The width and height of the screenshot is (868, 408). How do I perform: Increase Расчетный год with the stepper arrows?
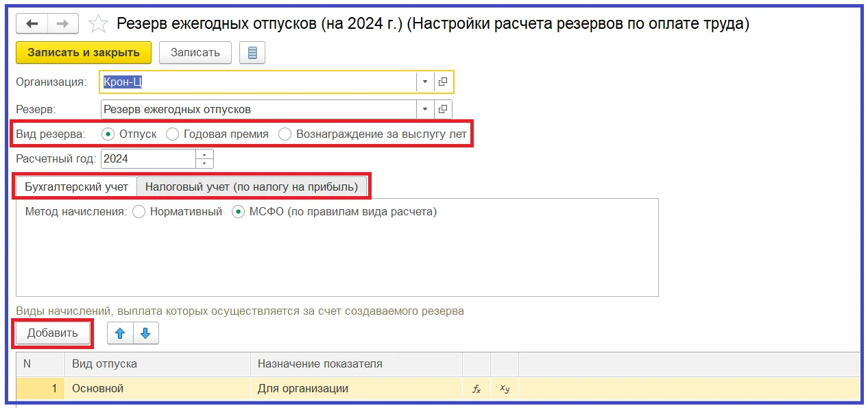(204, 154)
